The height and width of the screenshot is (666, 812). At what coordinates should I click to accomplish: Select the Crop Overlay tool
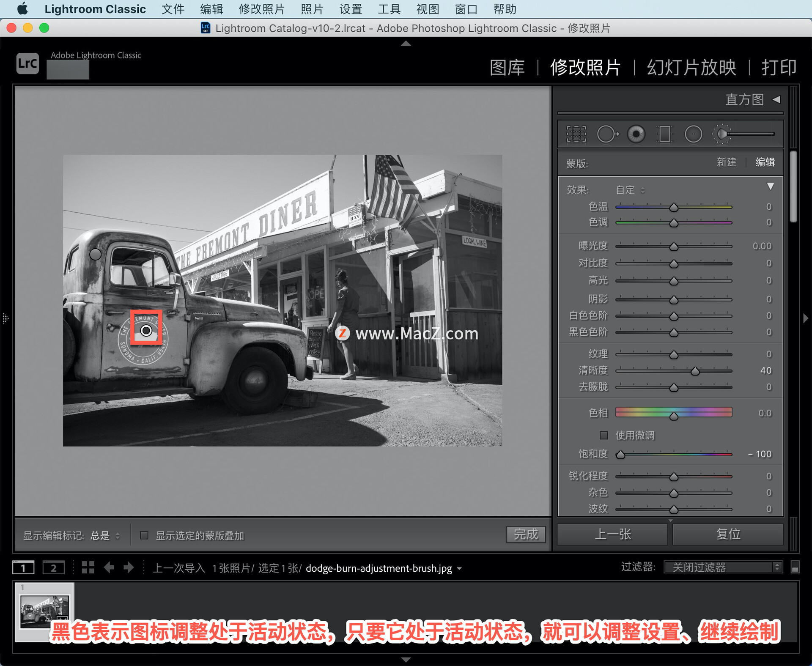coord(576,134)
